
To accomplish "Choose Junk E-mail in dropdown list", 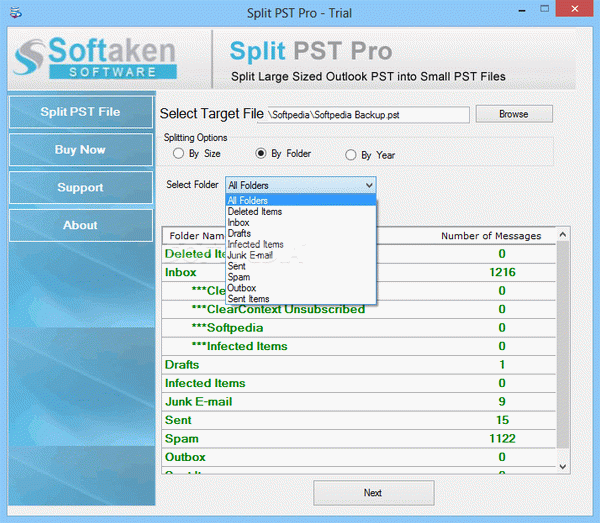I will pos(301,255).
